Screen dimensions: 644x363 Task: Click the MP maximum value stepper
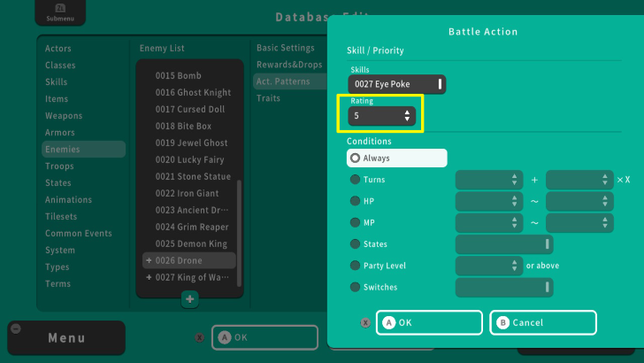coord(579,222)
